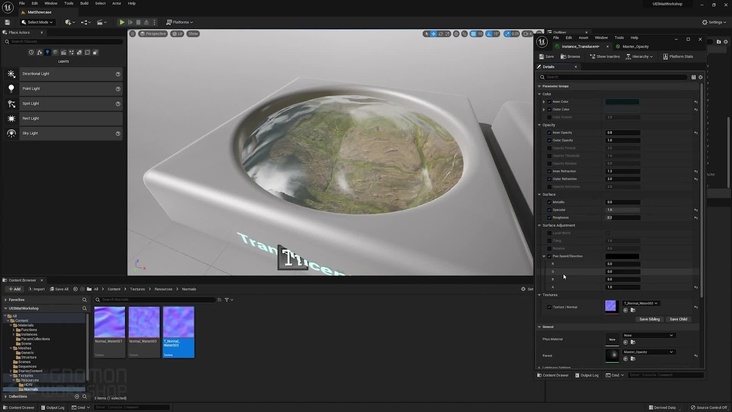Viewport: 732px width, 412px height.
Task: Click the Save All button
Action: click(59, 289)
